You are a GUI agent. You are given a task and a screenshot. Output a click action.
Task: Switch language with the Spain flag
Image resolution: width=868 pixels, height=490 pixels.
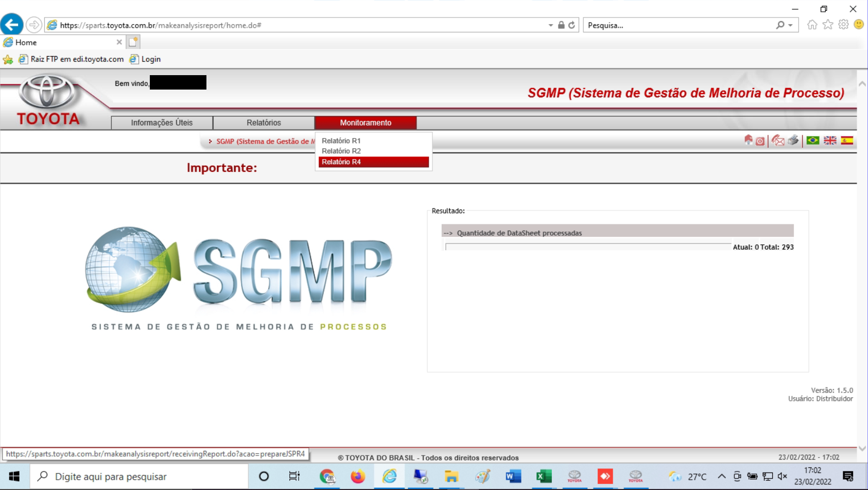coord(847,141)
